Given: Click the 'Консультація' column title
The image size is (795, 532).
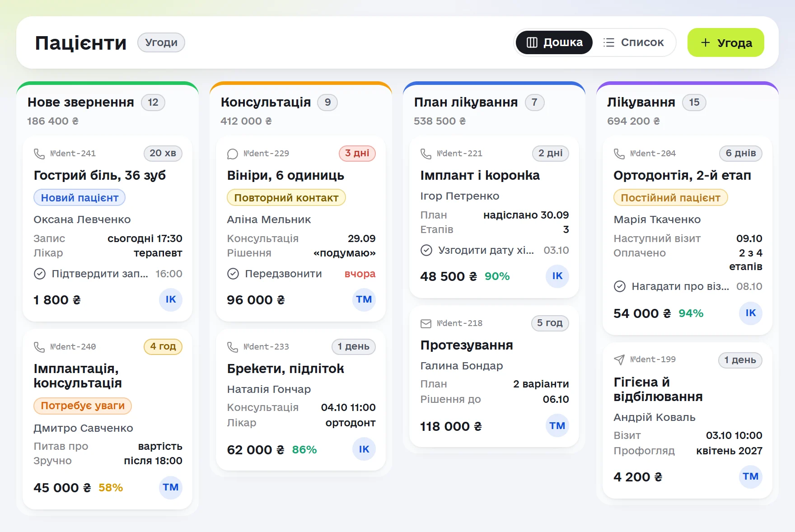Looking at the screenshot, I should click(266, 103).
